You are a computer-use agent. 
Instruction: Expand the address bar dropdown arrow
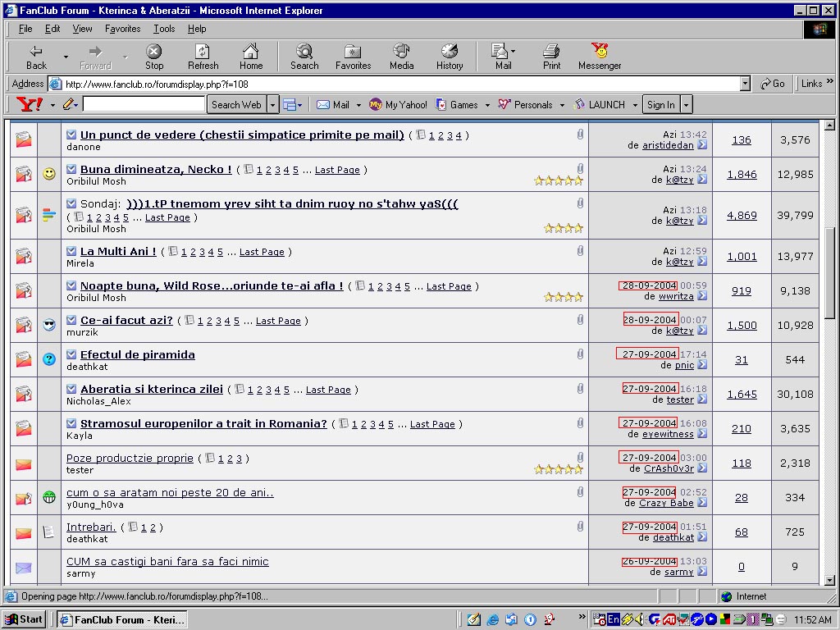745,84
